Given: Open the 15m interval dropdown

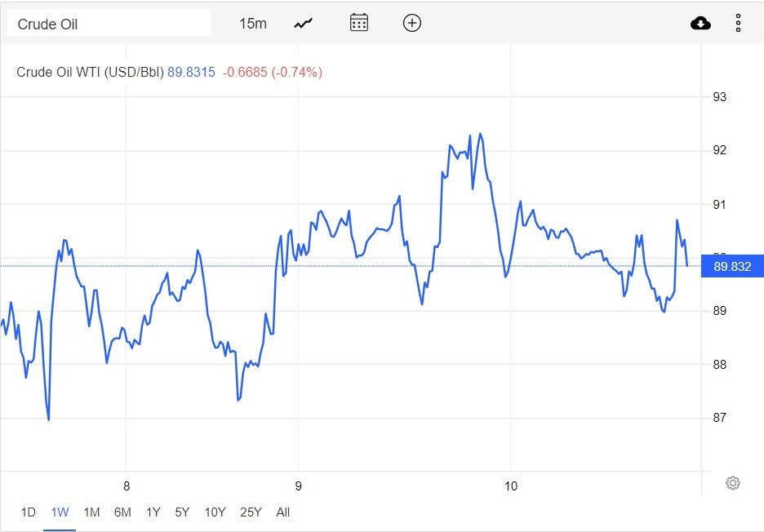Looking at the screenshot, I should point(253,24).
